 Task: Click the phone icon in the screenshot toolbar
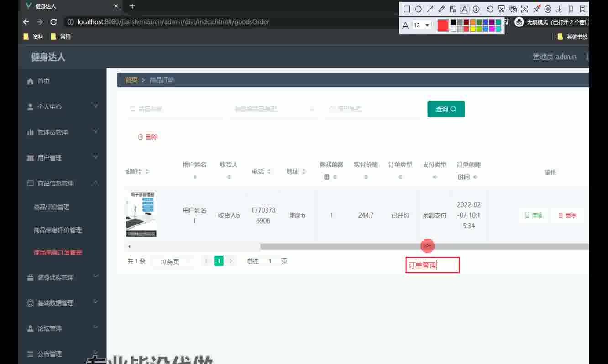point(571,9)
